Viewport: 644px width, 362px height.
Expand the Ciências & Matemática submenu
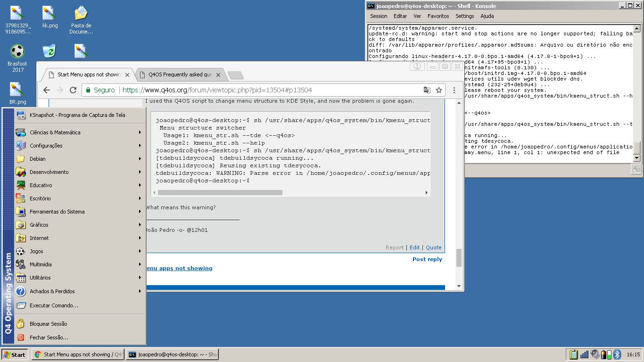click(79, 132)
